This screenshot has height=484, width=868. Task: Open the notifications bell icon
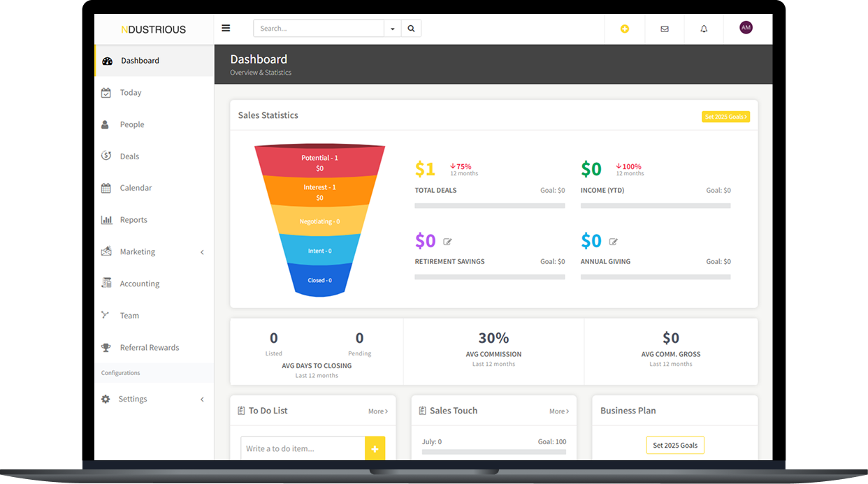pos(704,29)
